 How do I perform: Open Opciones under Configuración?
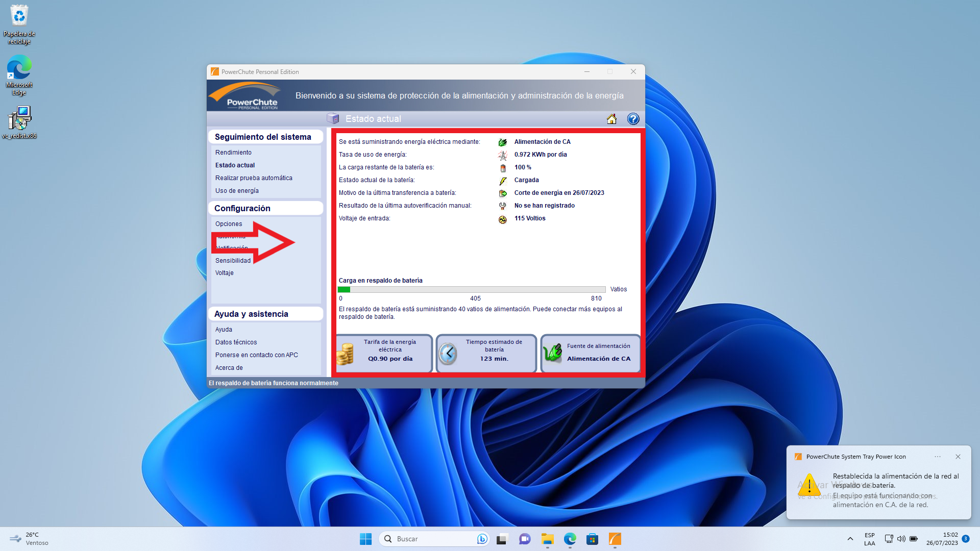(229, 224)
